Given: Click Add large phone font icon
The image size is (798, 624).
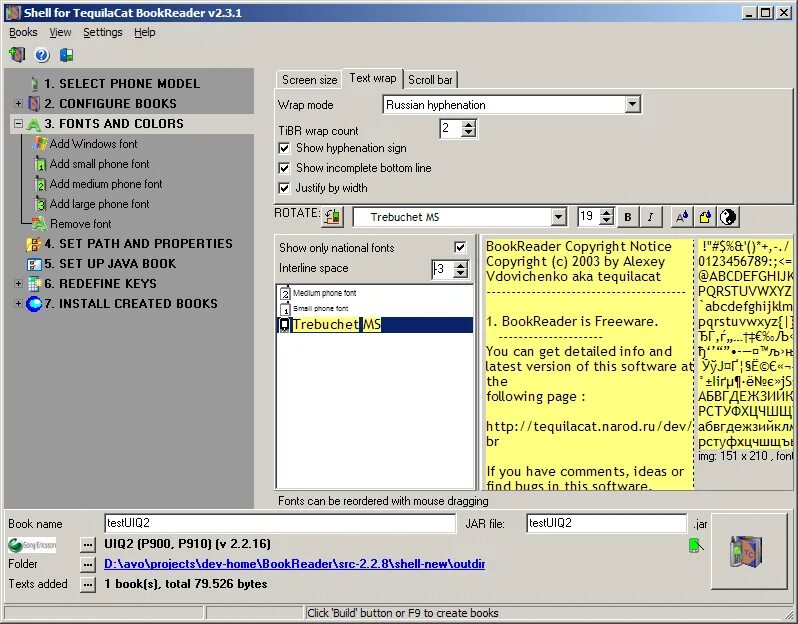Looking at the screenshot, I should [40, 204].
